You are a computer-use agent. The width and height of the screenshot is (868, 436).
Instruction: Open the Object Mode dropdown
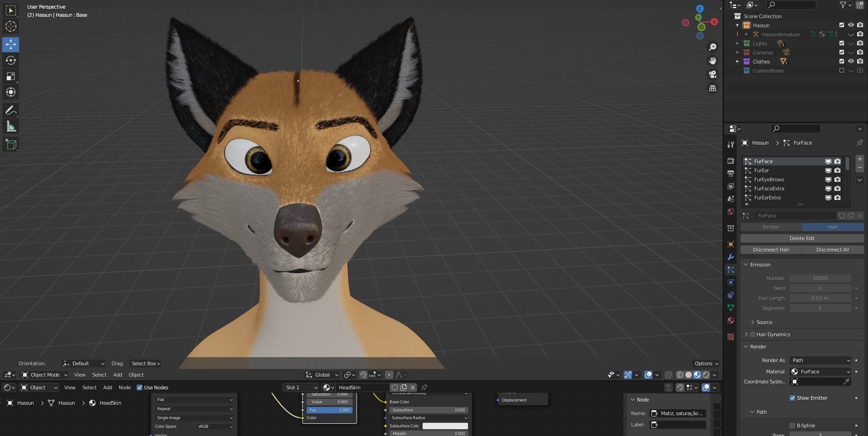click(x=44, y=375)
